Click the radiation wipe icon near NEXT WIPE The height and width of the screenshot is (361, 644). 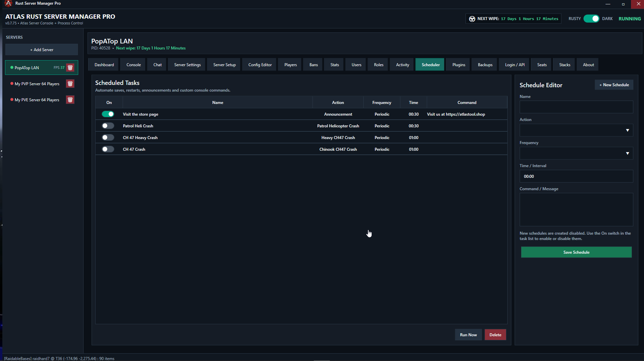pyautogui.click(x=472, y=19)
